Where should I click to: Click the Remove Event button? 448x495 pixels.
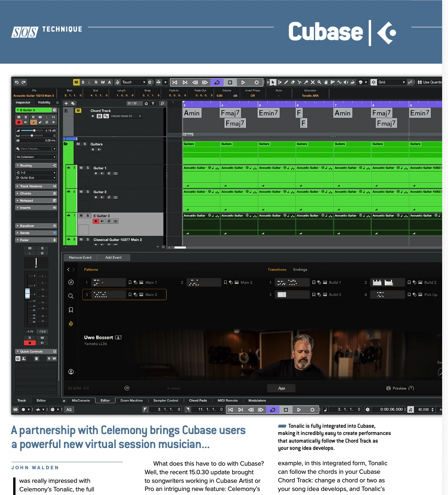pos(80,258)
